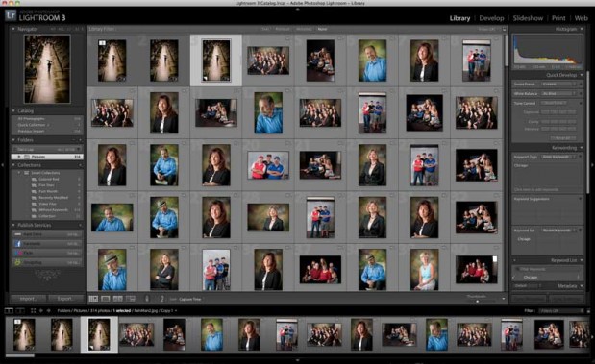Click the Hard Drive publish service icon
The width and height of the screenshot is (595, 364).
(17, 234)
